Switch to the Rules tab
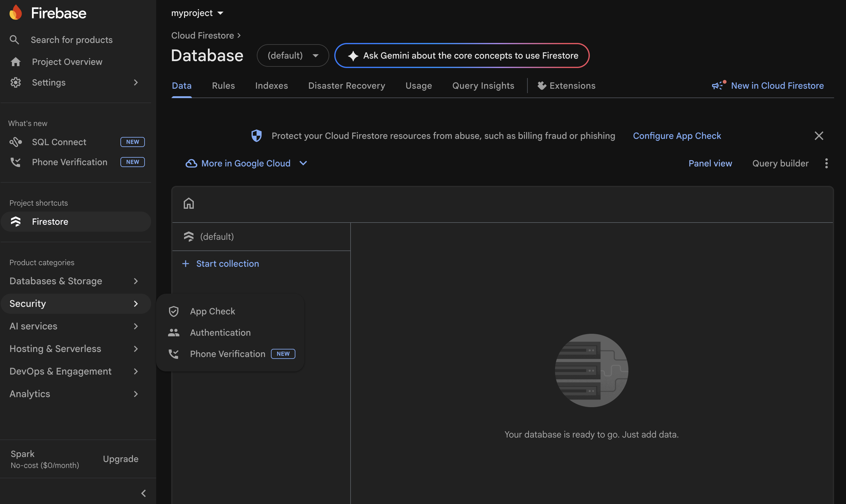Image resolution: width=846 pixels, height=504 pixels. coord(223,86)
